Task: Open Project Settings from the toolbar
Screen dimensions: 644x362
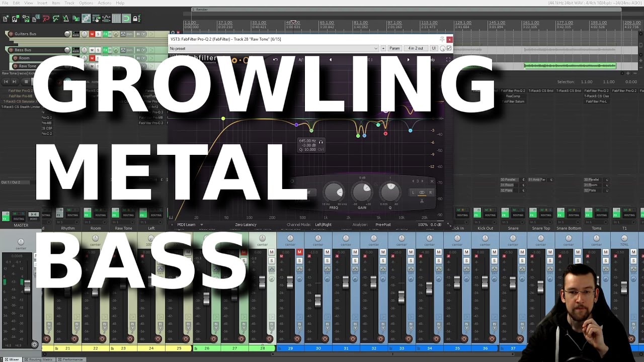Action: click(36, 19)
